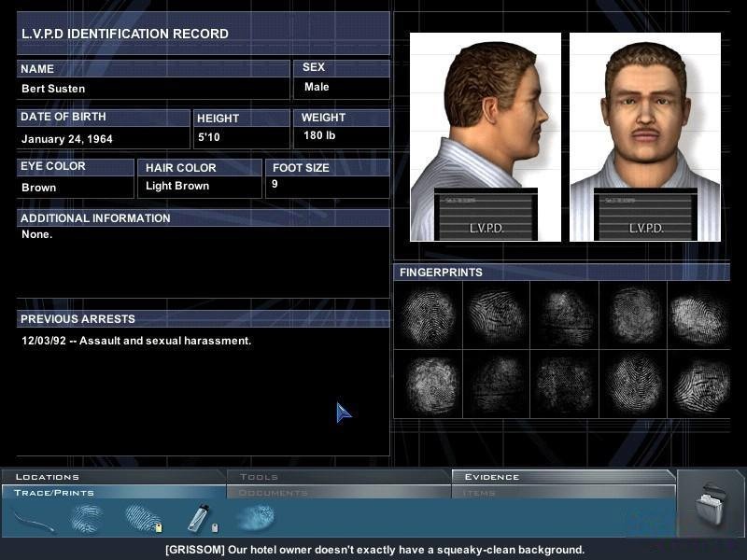Click the L.V.P.D. placard under the frontal mugshot
The image size is (747, 560).
click(643, 215)
